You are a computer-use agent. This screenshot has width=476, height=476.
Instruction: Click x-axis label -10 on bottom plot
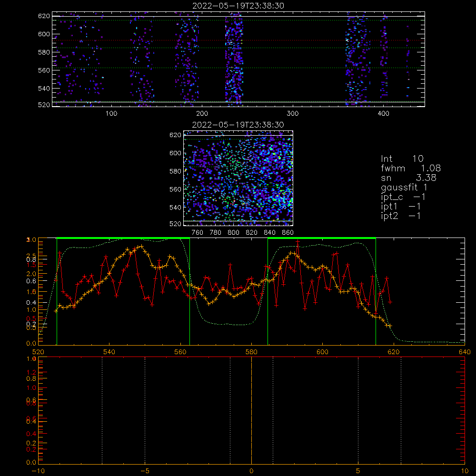click(38, 471)
